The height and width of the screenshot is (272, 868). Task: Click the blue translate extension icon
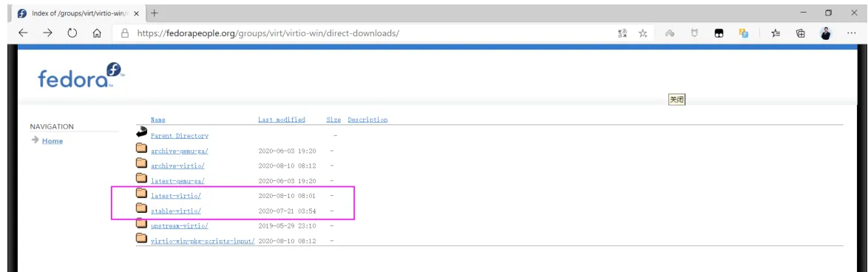click(744, 33)
